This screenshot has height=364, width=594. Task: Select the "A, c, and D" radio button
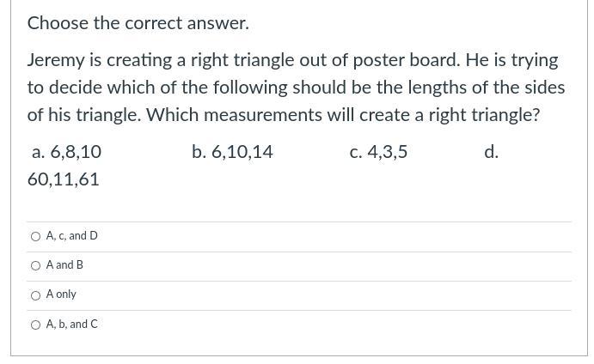tap(35, 236)
